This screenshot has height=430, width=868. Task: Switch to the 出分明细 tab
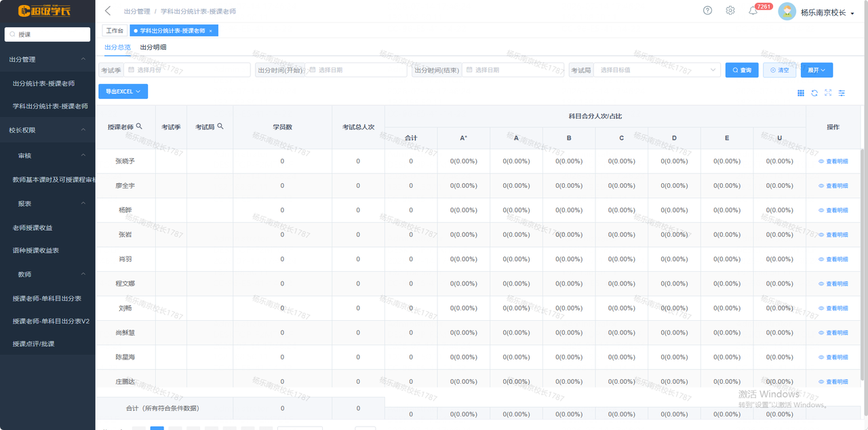(x=153, y=47)
